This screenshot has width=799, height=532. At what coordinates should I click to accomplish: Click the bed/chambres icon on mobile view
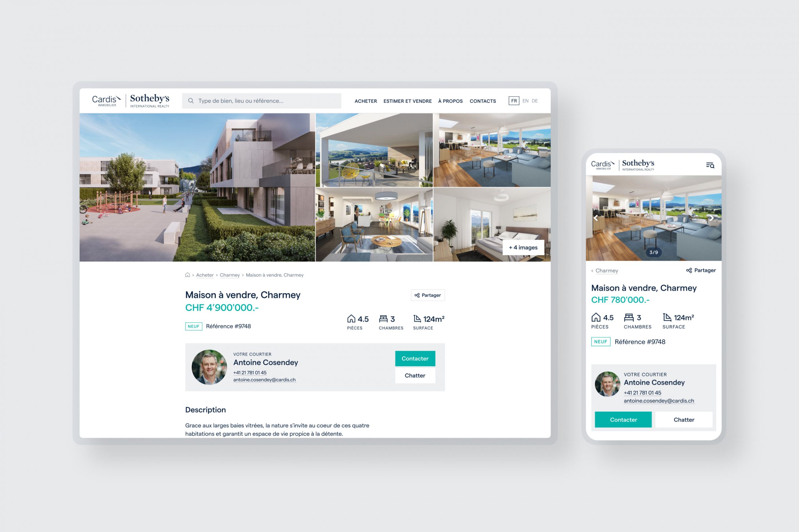pyautogui.click(x=628, y=316)
